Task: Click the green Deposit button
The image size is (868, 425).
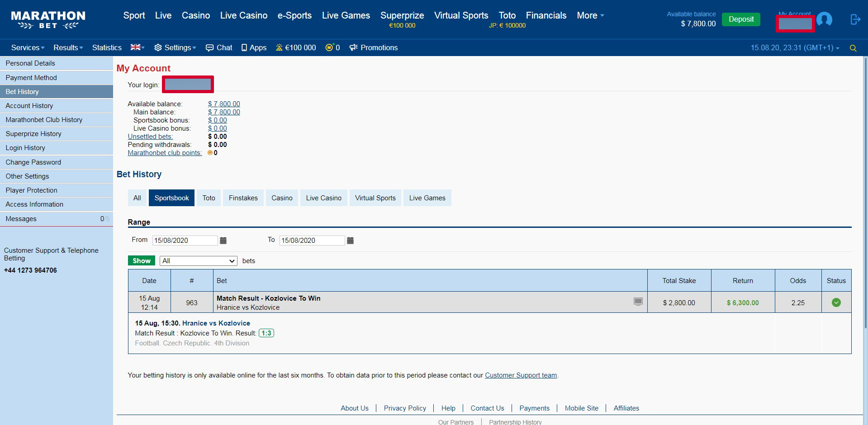Action: pyautogui.click(x=741, y=19)
